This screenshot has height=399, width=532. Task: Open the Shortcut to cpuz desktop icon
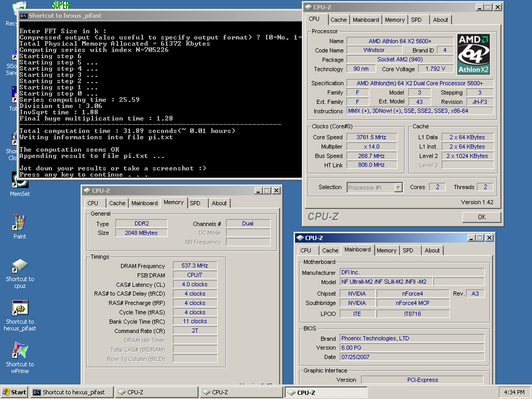[20, 273]
